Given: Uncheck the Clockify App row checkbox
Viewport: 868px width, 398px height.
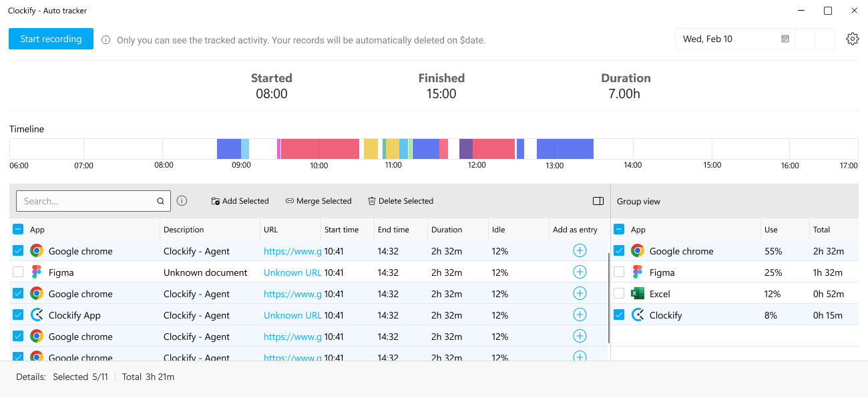Looking at the screenshot, I should pyautogui.click(x=18, y=315).
